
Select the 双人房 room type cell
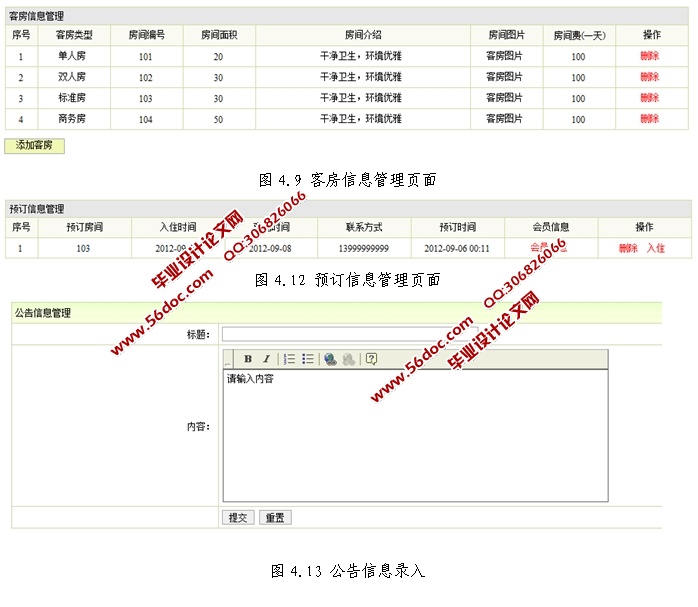tap(72, 77)
